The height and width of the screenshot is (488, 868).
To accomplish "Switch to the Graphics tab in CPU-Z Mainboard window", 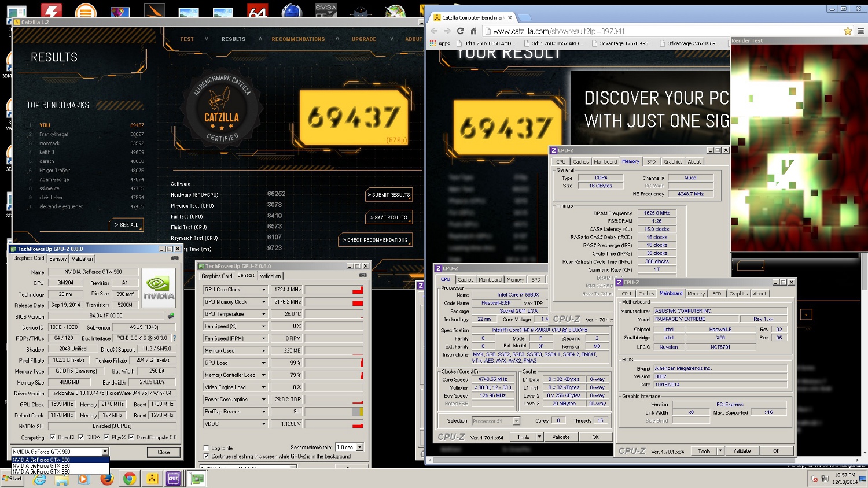I will coord(738,294).
